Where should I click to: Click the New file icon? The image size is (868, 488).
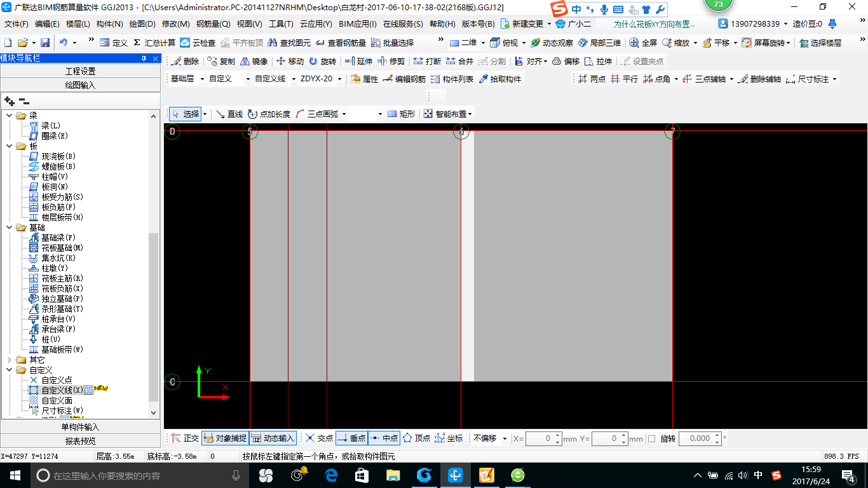[x=8, y=43]
